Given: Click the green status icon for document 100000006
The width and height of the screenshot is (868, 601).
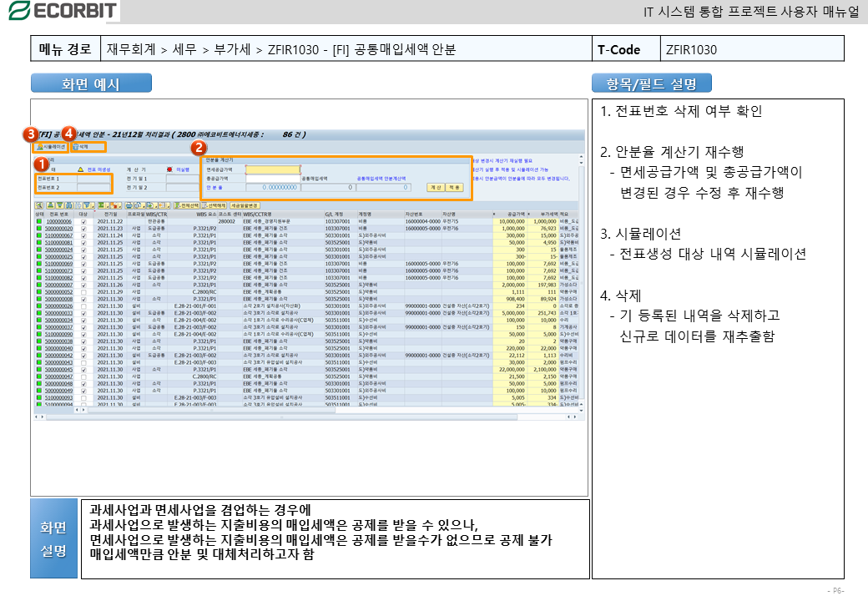Looking at the screenshot, I should [38, 221].
